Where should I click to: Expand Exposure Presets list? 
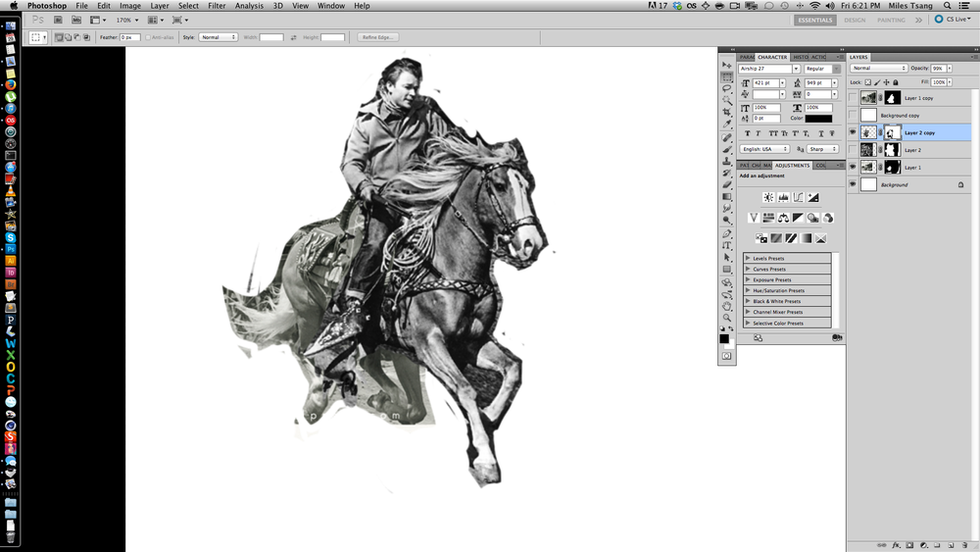748,279
